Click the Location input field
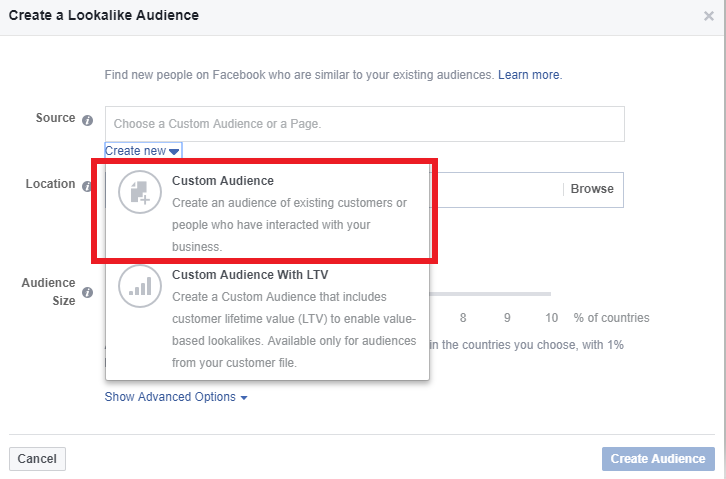 (x=498, y=190)
